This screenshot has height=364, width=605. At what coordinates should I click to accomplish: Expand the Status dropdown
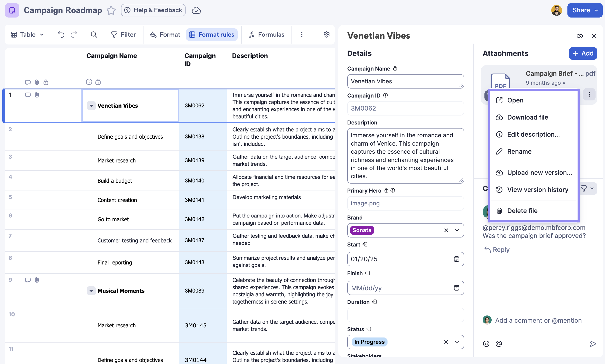point(457,342)
